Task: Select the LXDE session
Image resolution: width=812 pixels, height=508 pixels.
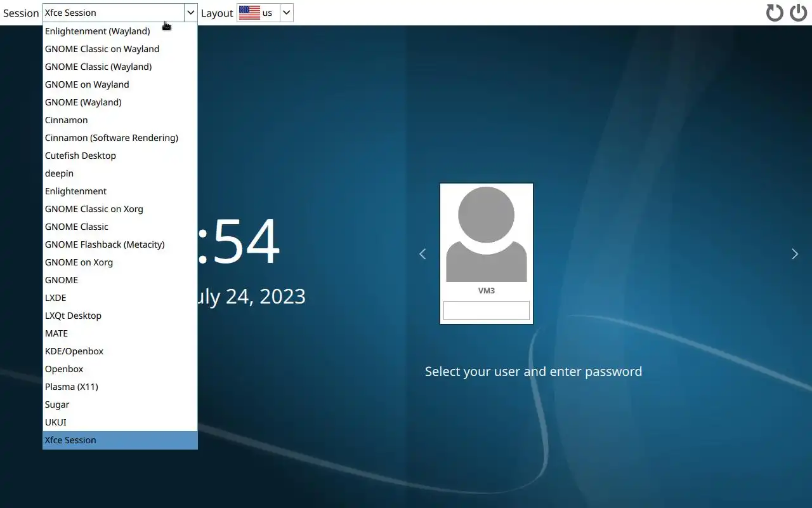Action: (x=120, y=298)
